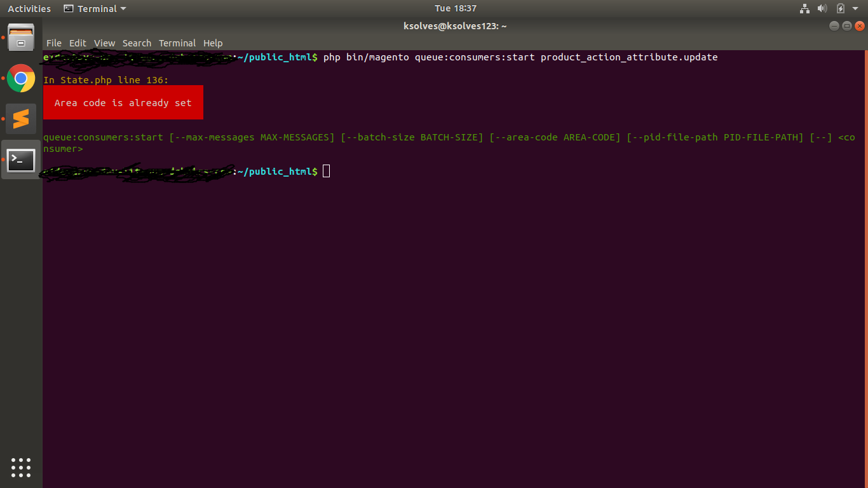This screenshot has height=488, width=868.
Task: Click the volume speaker icon in the top bar
Action: [x=822, y=8]
